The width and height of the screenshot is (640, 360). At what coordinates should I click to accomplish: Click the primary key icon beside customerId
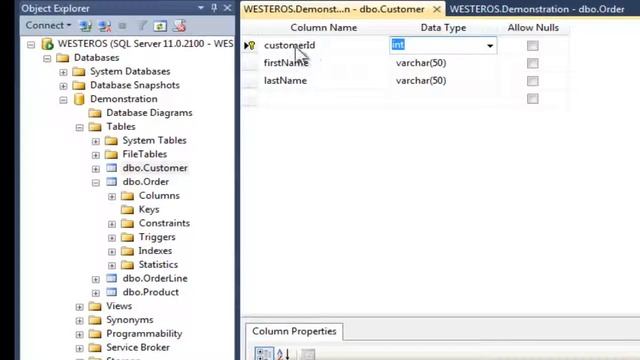[x=252, y=45]
